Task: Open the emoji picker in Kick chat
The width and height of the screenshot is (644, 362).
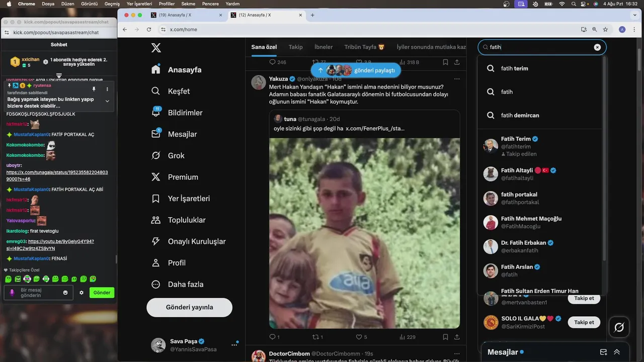Action: coord(65,293)
